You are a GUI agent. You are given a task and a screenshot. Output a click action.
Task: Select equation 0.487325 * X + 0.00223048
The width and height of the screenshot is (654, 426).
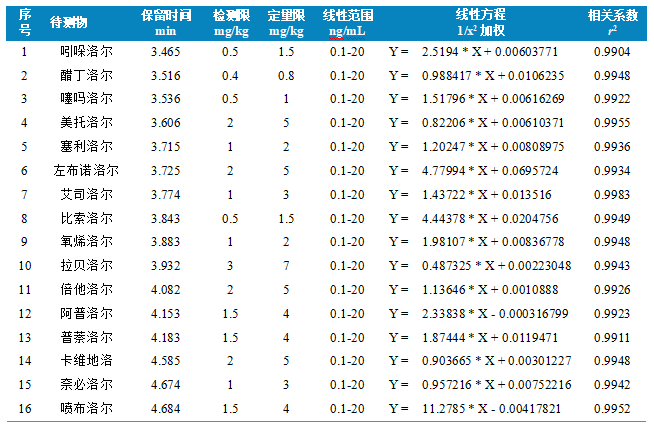[496, 266]
